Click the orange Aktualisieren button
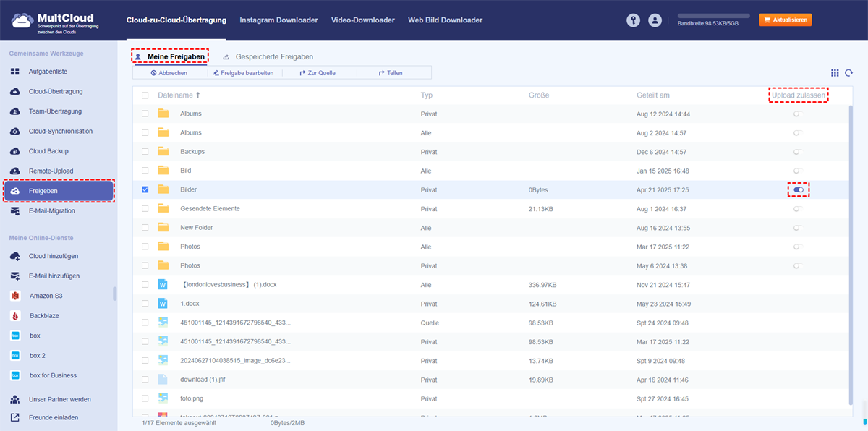The width and height of the screenshot is (868, 431). (785, 20)
